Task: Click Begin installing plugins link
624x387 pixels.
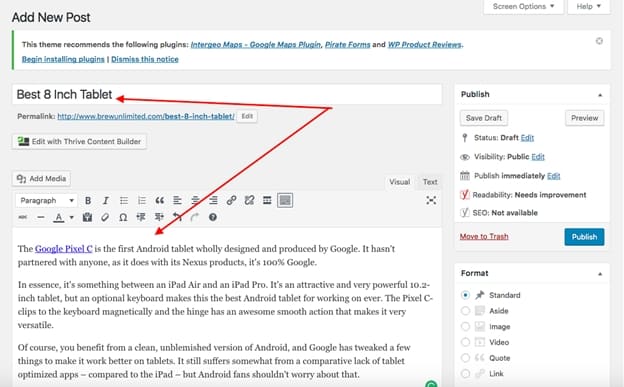Action: click(x=63, y=59)
